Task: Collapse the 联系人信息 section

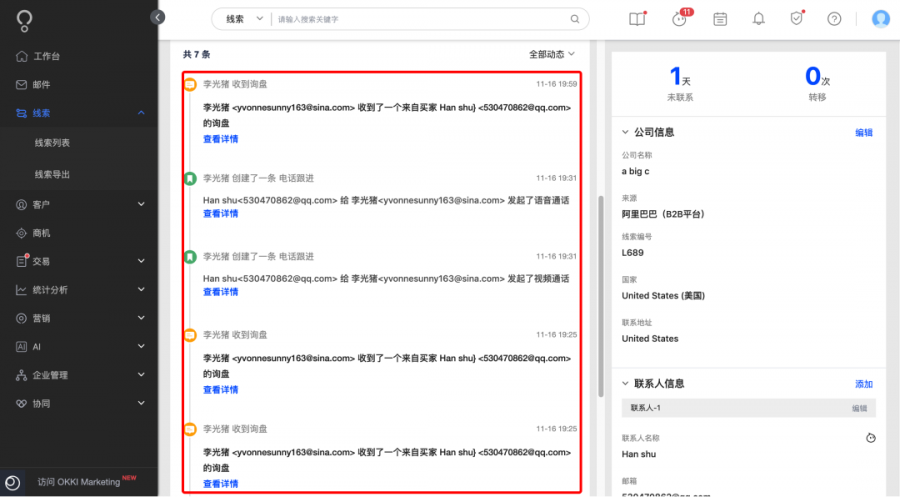Action: (x=625, y=383)
